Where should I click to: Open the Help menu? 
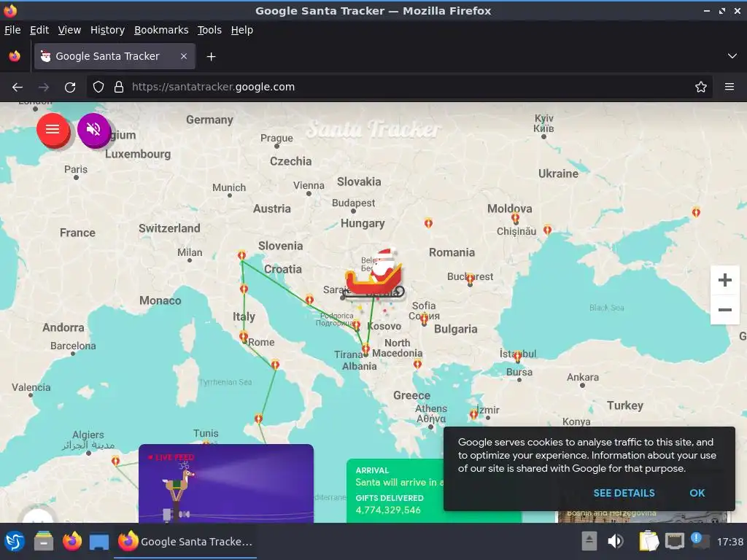point(241,30)
